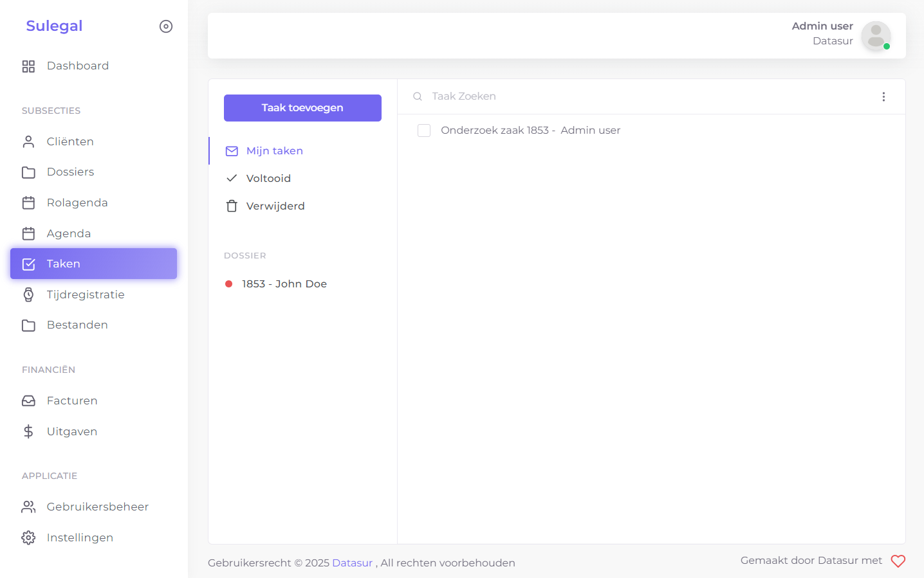This screenshot has width=924, height=578.
Task: Click the Facturen inbox icon
Action: [28, 401]
